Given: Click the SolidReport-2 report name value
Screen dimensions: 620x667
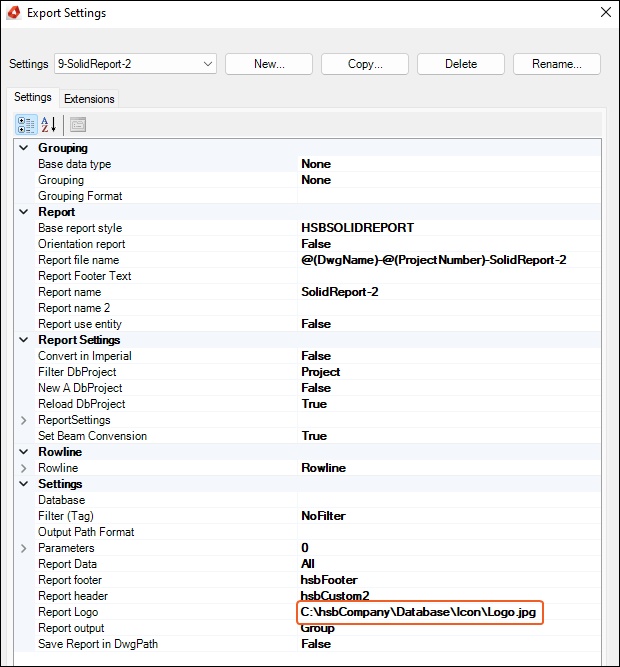Looking at the screenshot, I should tap(339, 292).
